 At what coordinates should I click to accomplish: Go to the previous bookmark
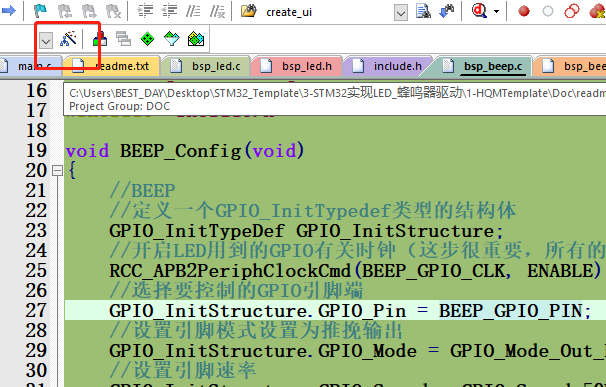coord(65,11)
